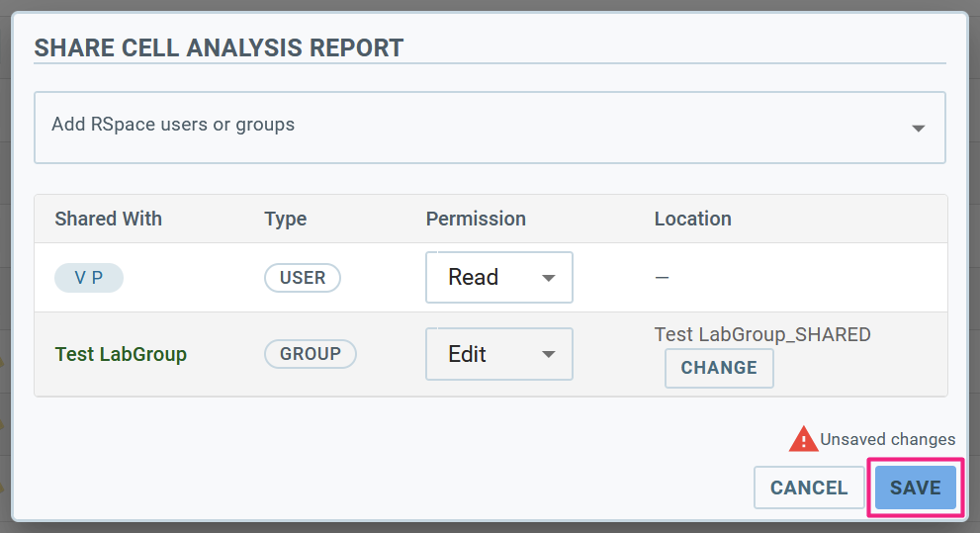Click the Location column header

point(693,219)
